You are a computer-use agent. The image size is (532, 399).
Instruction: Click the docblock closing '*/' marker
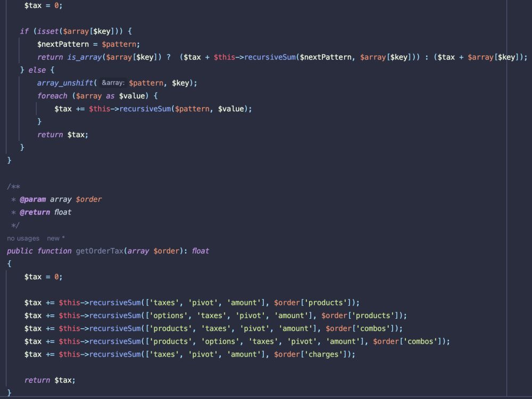tap(15, 225)
